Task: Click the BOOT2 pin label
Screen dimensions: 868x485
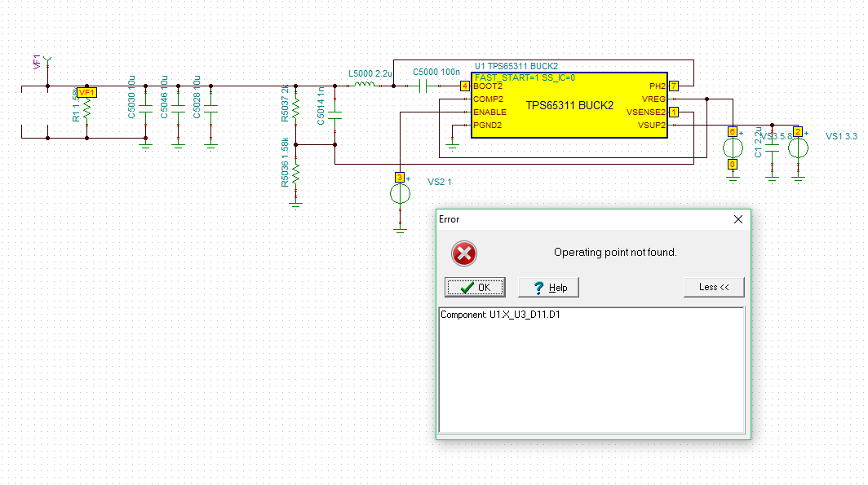Action: coord(488,86)
